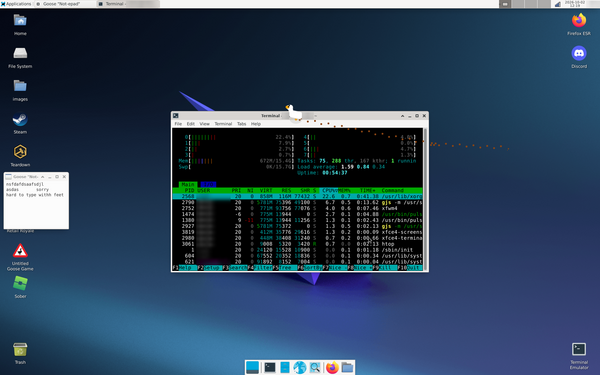The width and height of the screenshot is (600, 375).
Task: Open the Terminal Edit menu
Action: (x=191, y=124)
